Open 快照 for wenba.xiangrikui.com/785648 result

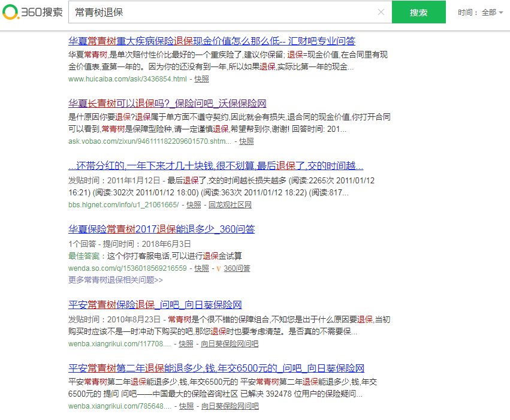pyautogui.click(x=187, y=406)
